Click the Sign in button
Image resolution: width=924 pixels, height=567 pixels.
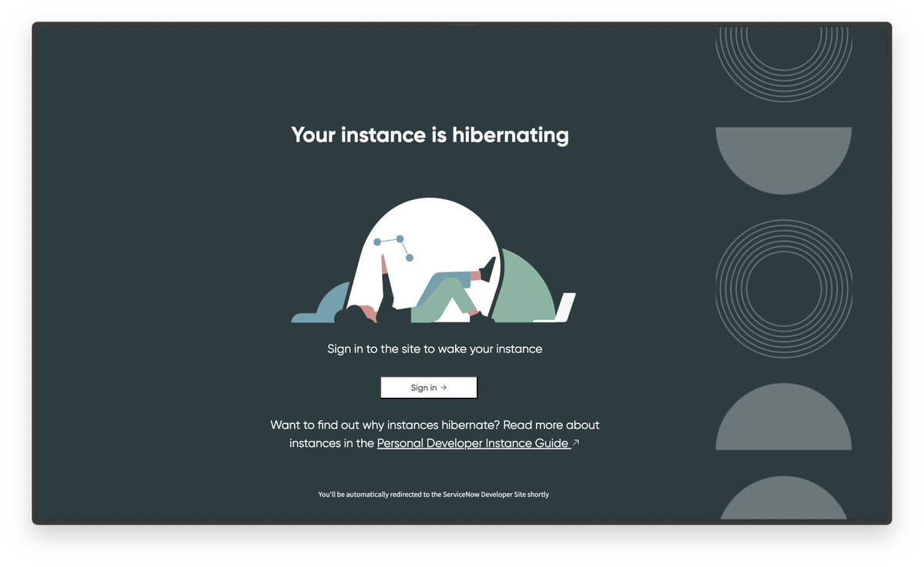[x=429, y=388]
